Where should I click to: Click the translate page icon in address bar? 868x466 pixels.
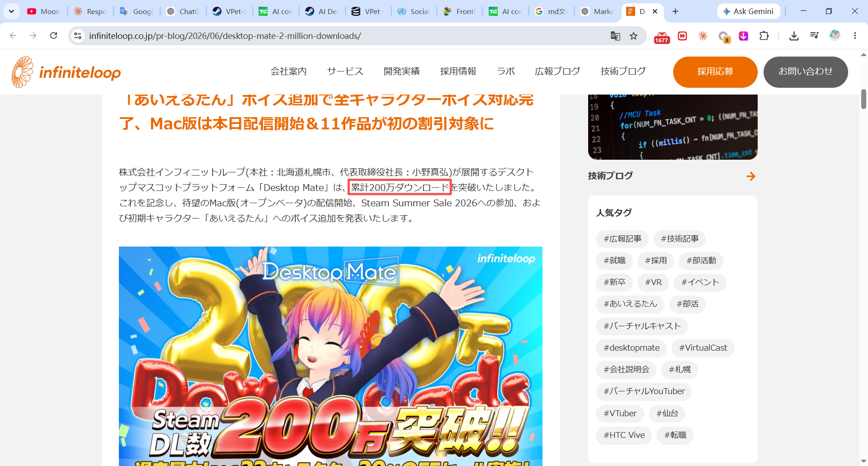tap(615, 36)
